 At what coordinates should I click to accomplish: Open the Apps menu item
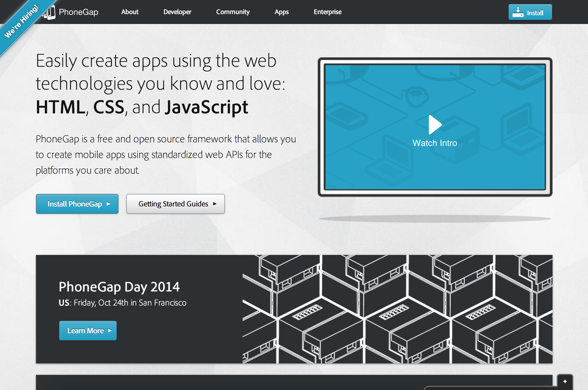pyautogui.click(x=281, y=12)
